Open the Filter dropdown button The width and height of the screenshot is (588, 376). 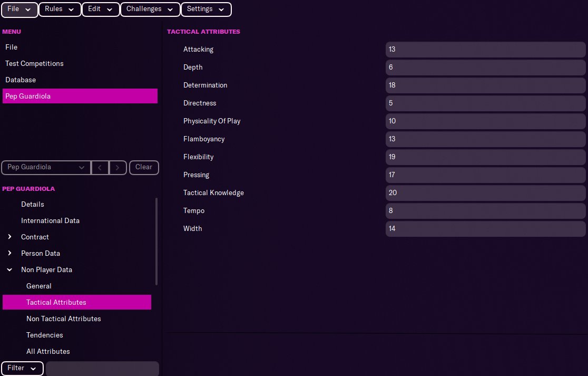22,369
